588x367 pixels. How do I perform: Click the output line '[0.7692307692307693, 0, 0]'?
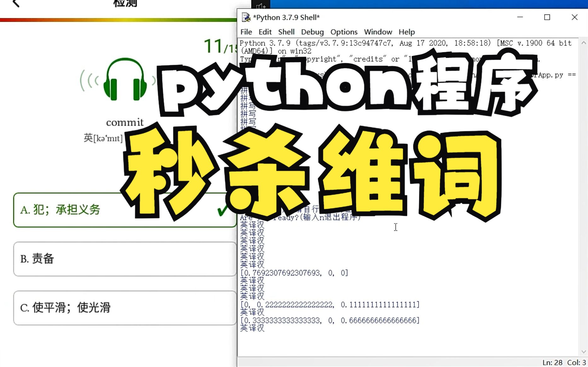pos(294,273)
